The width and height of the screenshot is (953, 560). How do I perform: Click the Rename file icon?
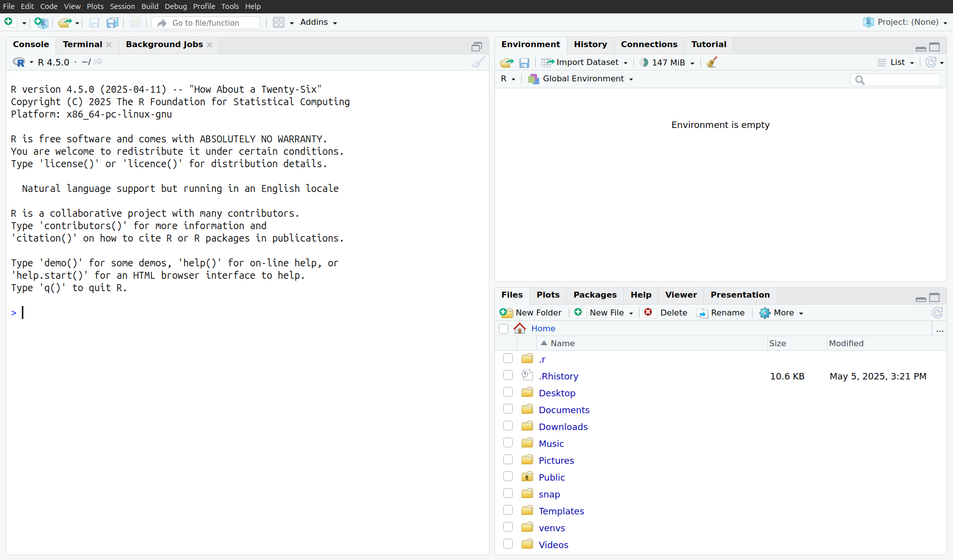[702, 313]
